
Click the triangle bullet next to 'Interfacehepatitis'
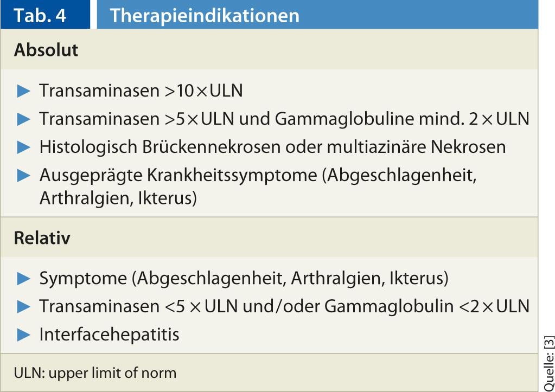coord(24,335)
